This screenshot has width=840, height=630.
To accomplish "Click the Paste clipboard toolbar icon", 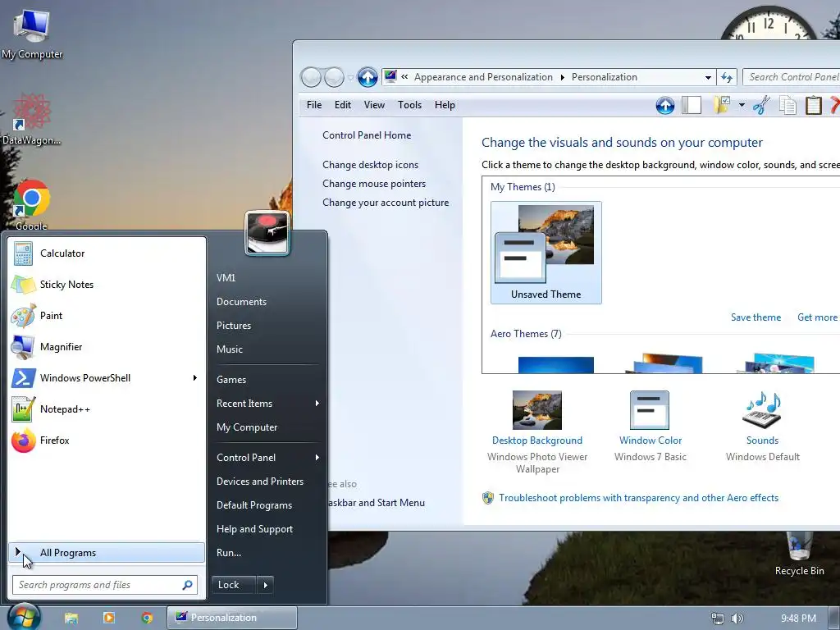I will [x=813, y=105].
